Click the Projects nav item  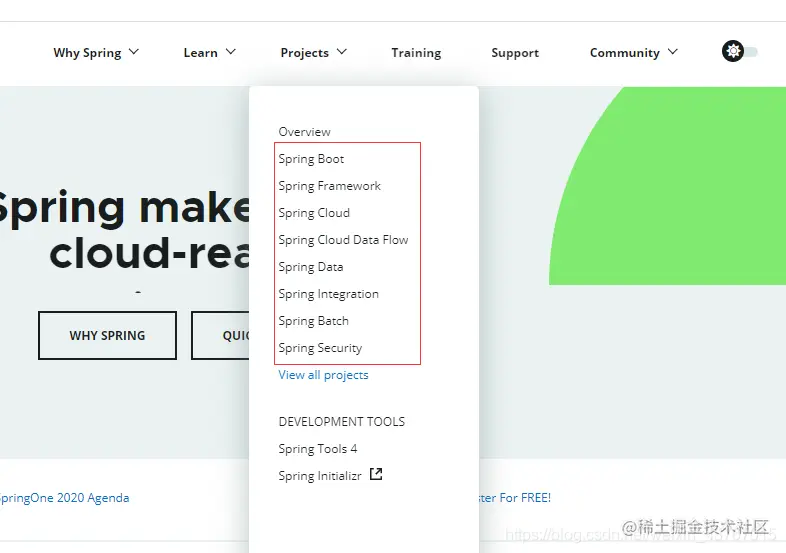click(305, 53)
